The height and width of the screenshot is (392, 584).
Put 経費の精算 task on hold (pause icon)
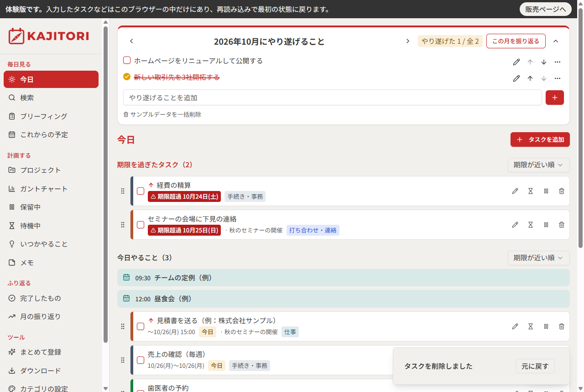click(x=546, y=191)
